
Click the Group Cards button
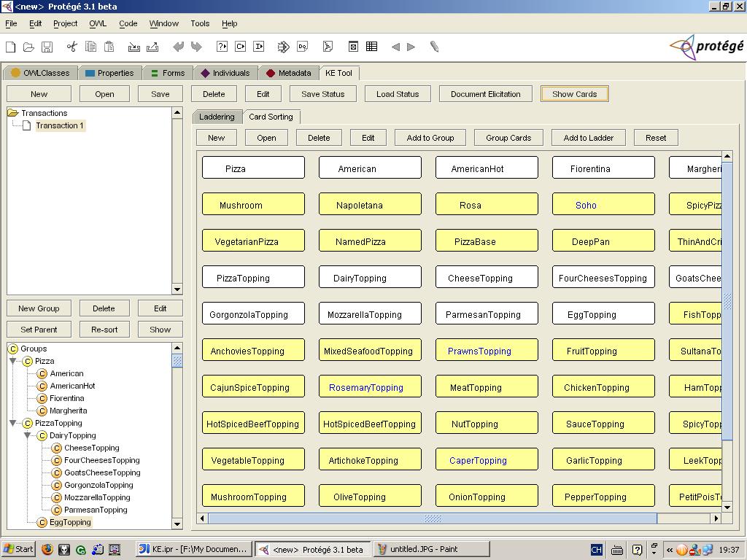pos(508,138)
